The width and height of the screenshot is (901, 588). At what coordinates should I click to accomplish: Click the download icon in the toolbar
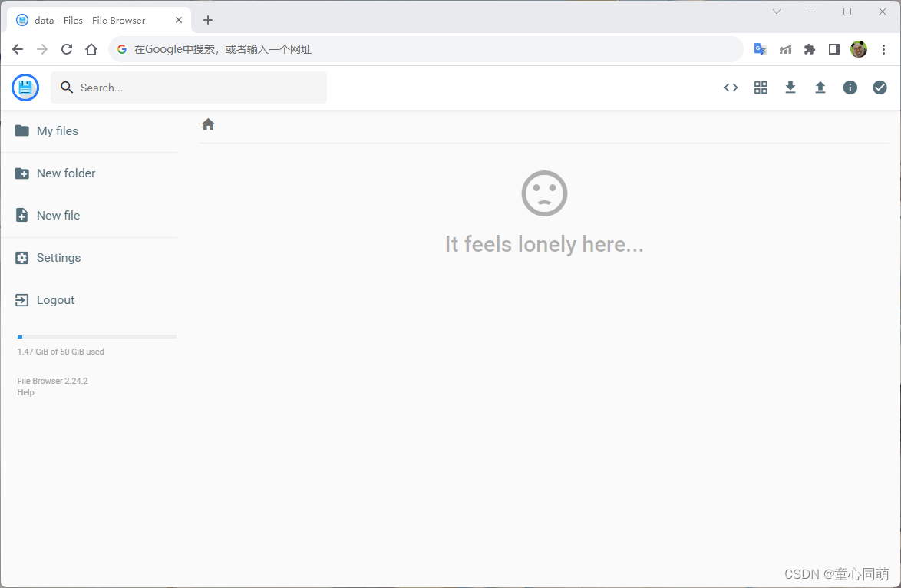(x=790, y=87)
